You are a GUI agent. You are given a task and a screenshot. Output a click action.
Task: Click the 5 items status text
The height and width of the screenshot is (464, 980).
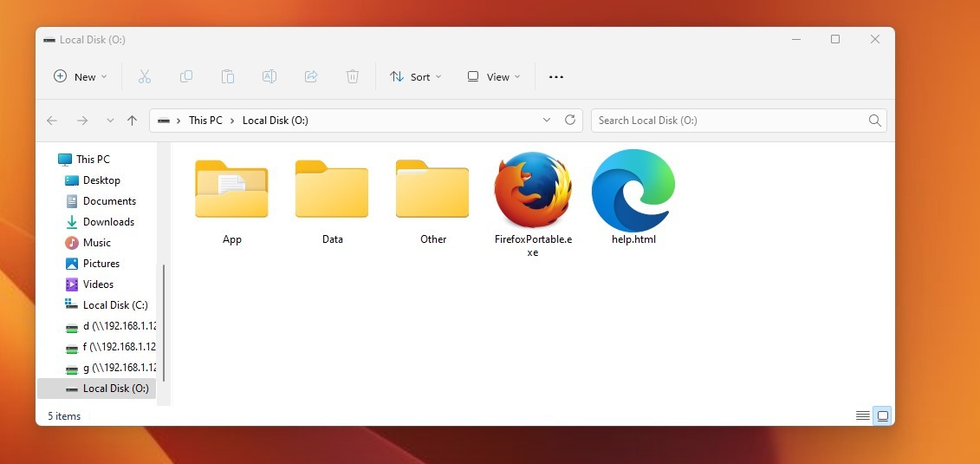tap(64, 415)
